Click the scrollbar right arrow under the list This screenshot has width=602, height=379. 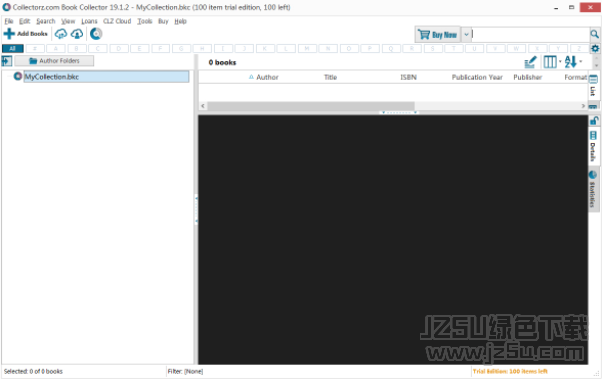click(x=583, y=106)
